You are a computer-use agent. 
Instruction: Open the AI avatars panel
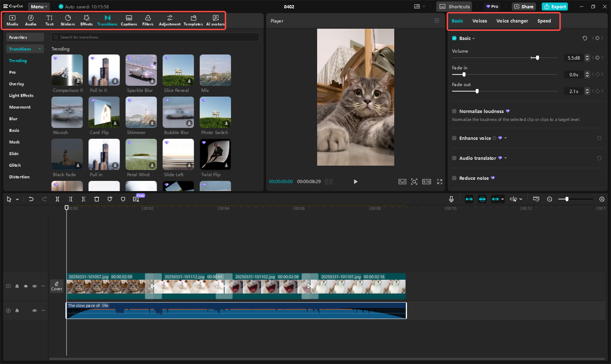pos(215,20)
